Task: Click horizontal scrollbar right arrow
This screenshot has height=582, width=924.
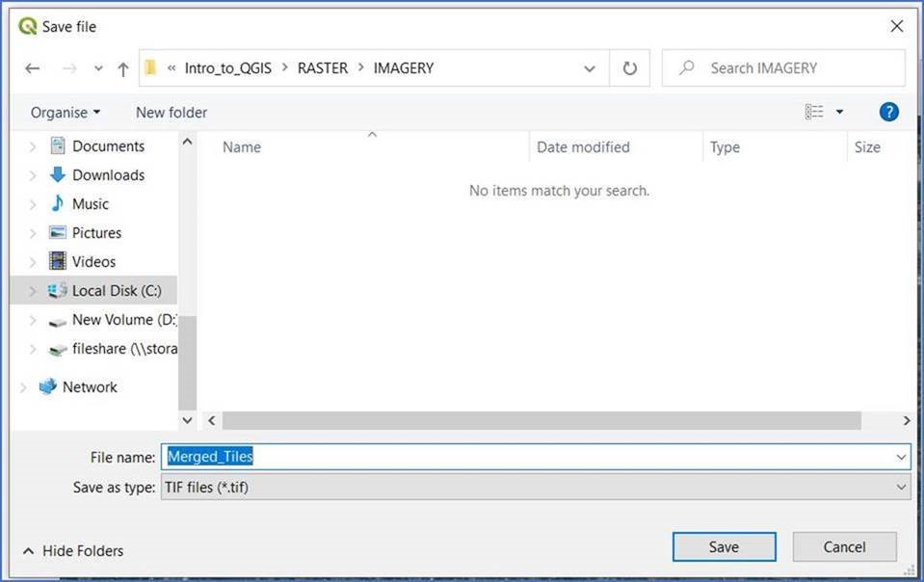Action: (x=907, y=420)
